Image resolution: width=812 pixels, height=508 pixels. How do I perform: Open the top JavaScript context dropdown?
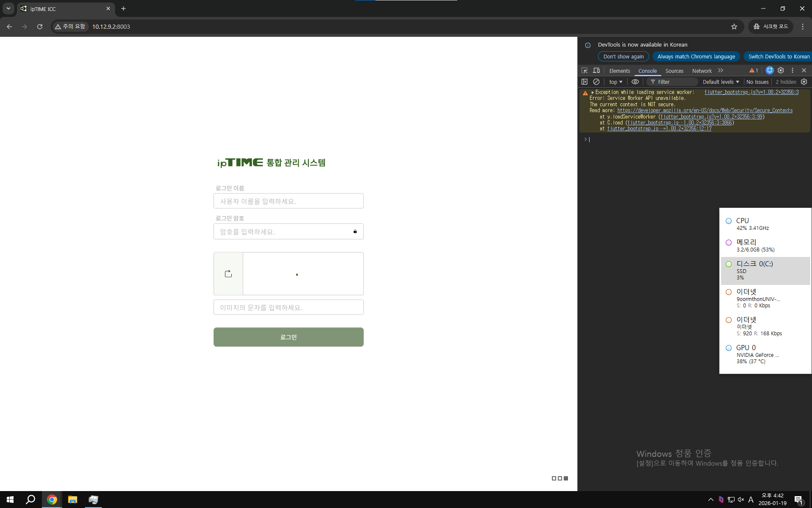tap(616, 82)
